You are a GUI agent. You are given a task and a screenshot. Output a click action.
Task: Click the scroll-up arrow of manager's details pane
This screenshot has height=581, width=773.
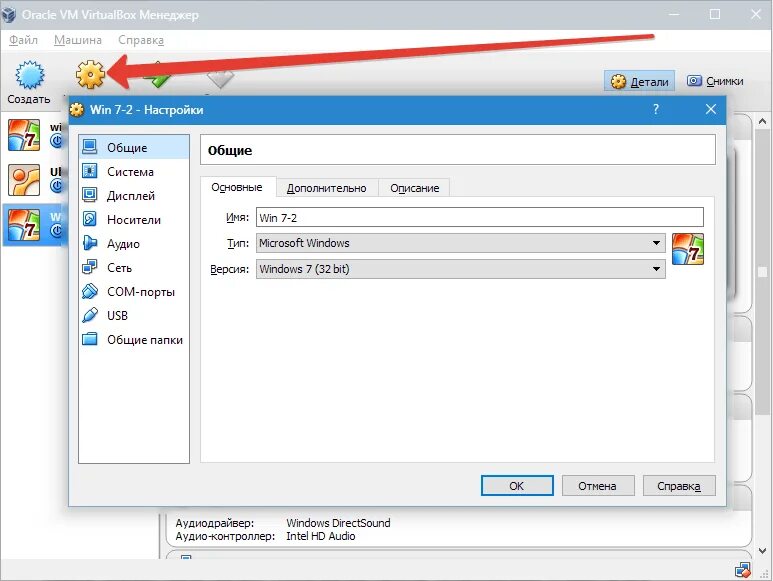click(763, 121)
